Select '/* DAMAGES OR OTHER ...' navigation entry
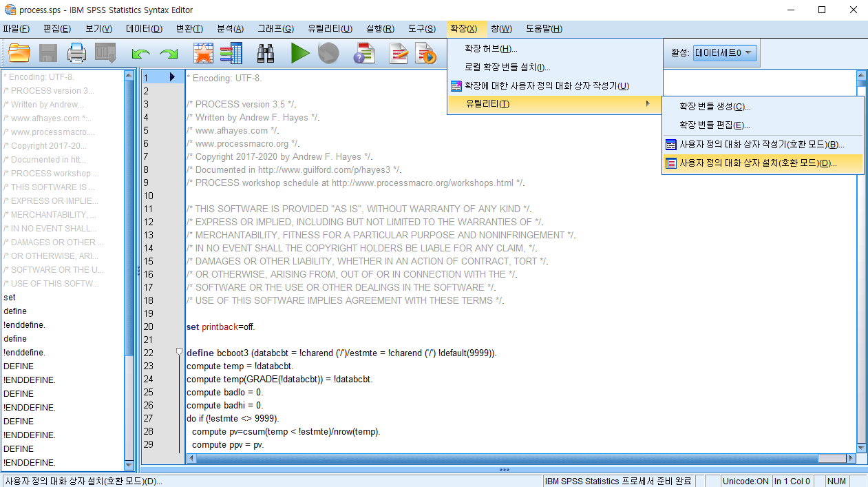This screenshot has height=487, width=868. tap(54, 242)
